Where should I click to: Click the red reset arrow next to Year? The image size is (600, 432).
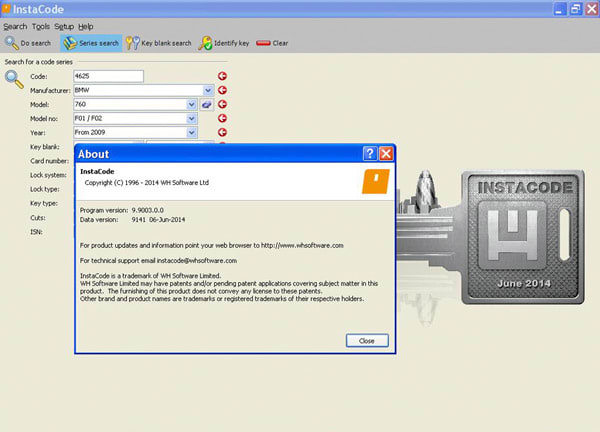point(222,132)
